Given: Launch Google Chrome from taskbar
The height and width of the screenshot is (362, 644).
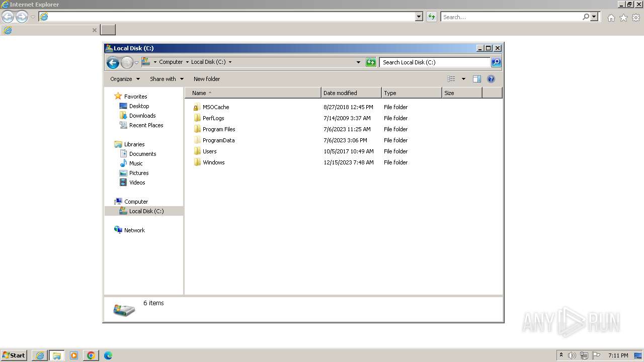Looking at the screenshot, I should pyautogui.click(x=91, y=355).
